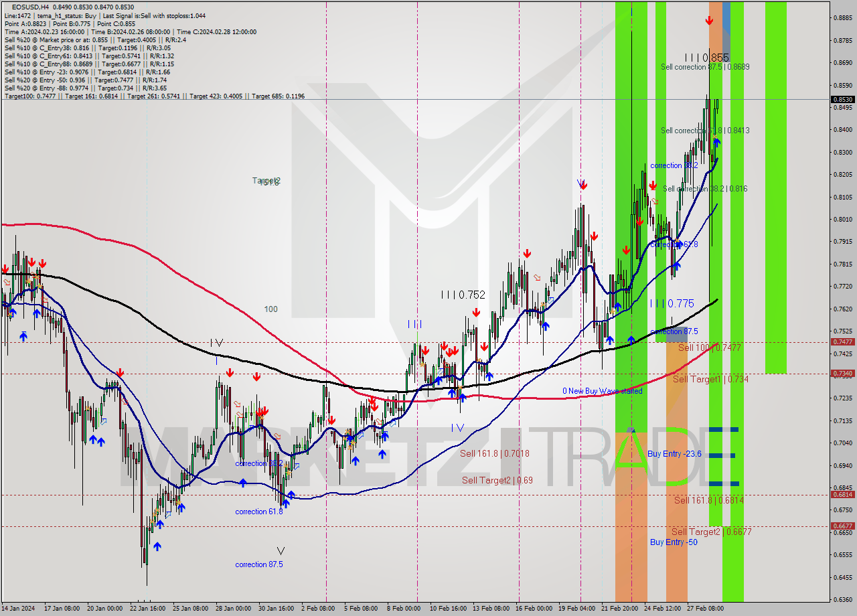Click the '24 Feb 12:00' time axis label
Screen dimensions: 857x616
click(663, 609)
